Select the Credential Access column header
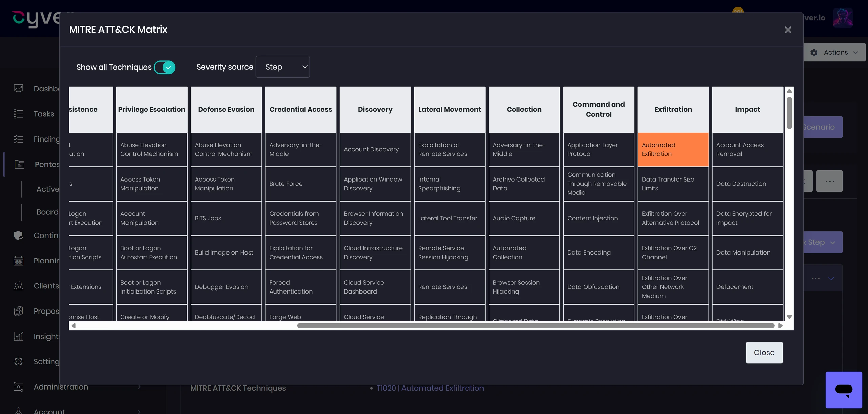This screenshot has width=868, height=414. (300, 109)
